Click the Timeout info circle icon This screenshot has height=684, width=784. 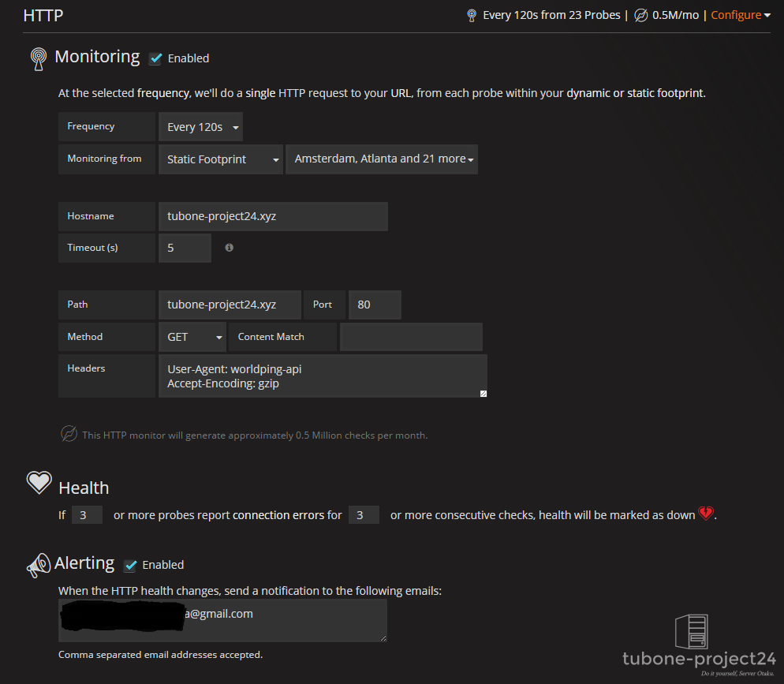point(229,248)
